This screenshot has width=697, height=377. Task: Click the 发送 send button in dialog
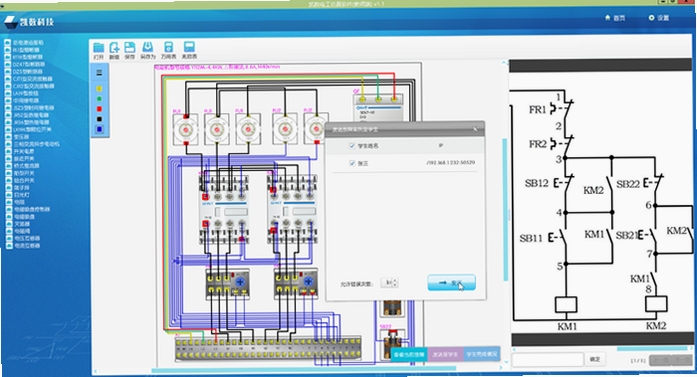(452, 283)
